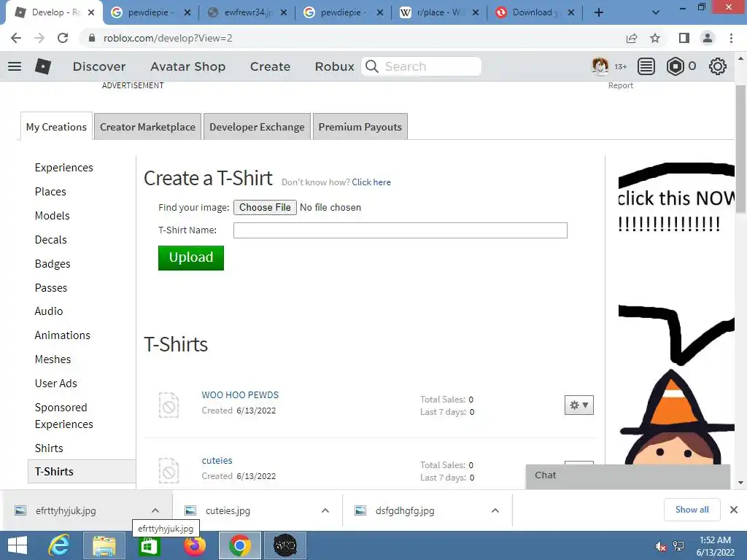The image size is (747, 560).
Task: Bookmark this page with star icon
Action: coord(655,38)
